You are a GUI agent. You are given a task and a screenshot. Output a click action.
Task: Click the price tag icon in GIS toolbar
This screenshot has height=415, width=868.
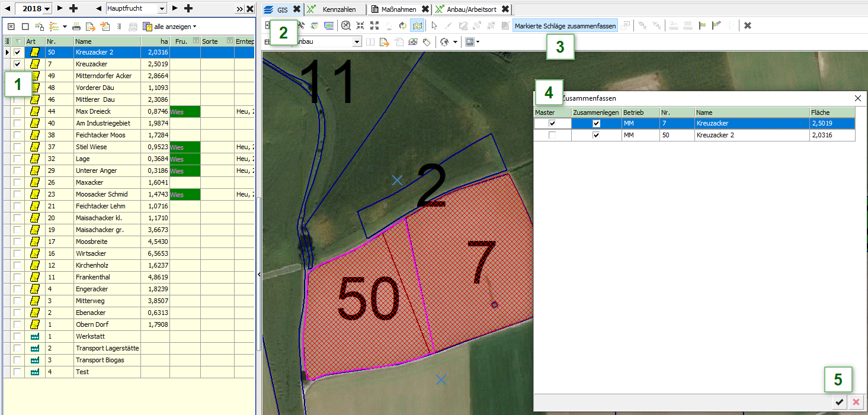pos(426,42)
